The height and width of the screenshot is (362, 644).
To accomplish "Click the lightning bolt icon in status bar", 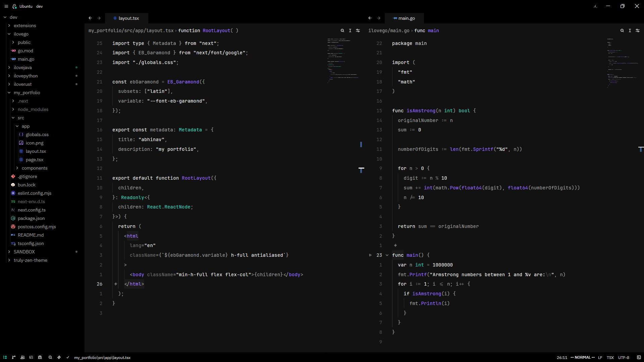I will pyautogui.click(x=59, y=358).
